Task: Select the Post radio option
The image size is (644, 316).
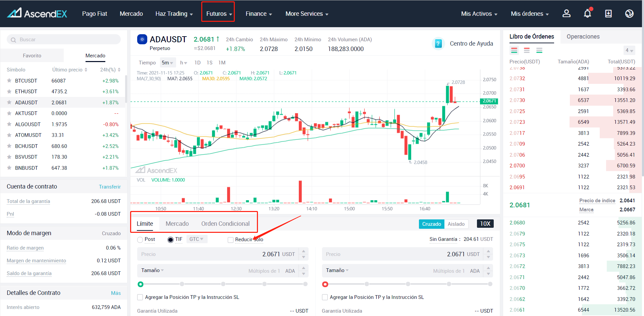Action: tap(140, 240)
